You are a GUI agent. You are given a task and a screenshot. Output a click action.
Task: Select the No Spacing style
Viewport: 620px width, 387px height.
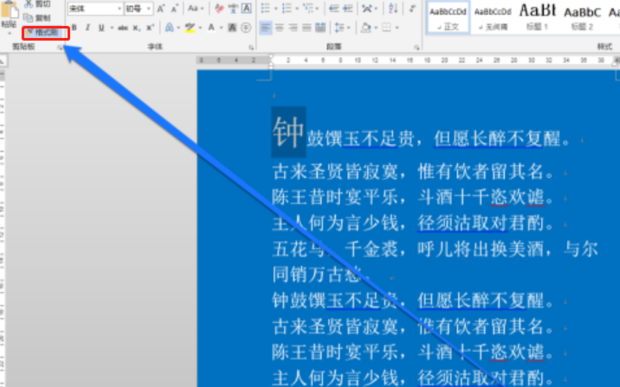[x=493, y=17]
